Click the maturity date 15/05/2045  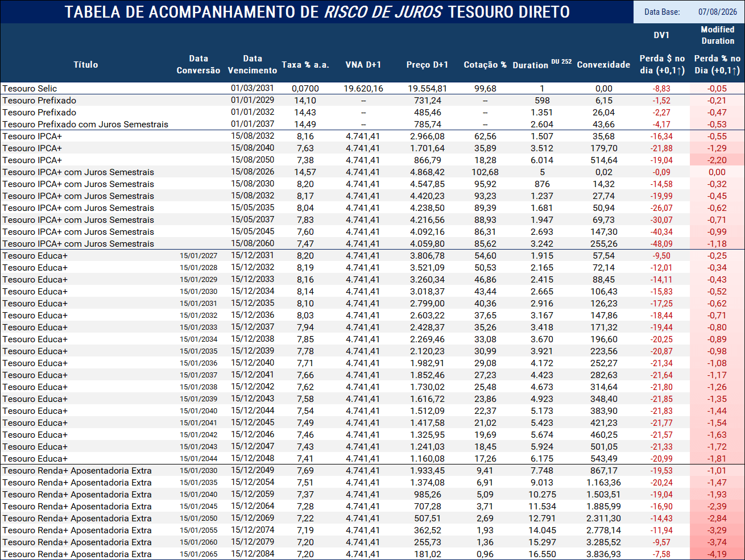pos(253,231)
